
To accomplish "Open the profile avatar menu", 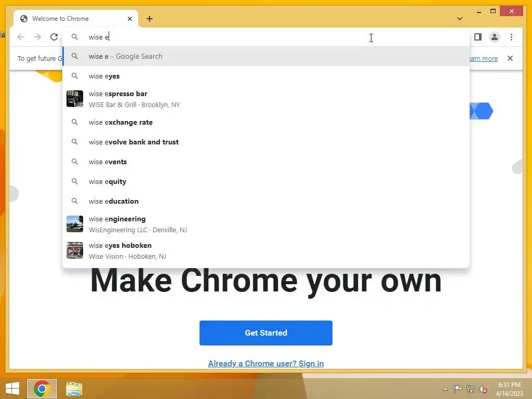I will pyautogui.click(x=495, y=37).
